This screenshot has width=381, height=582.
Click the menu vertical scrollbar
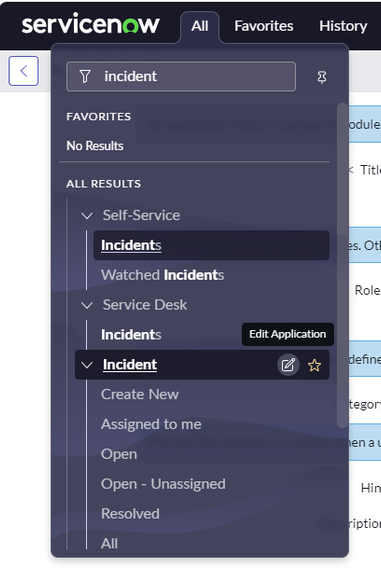tap(342, 265)
